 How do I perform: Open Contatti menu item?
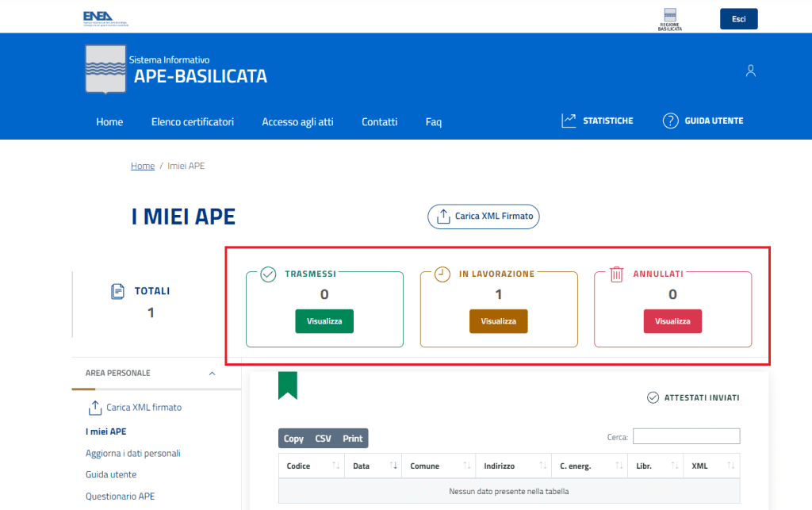(379, 121)
